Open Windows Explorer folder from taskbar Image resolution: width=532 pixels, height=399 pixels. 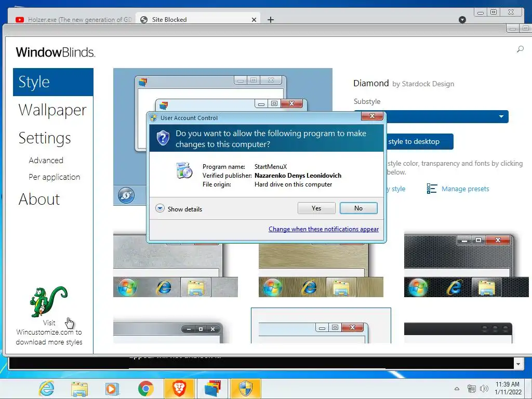point(79,389)
